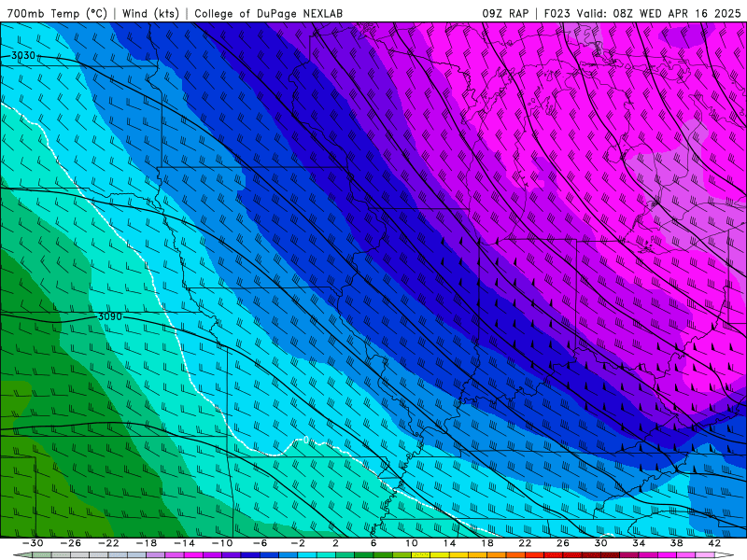The width and height of the screenshot is (747, 560).
Task: Click the -22 color scale label
Action: [108, 543]
